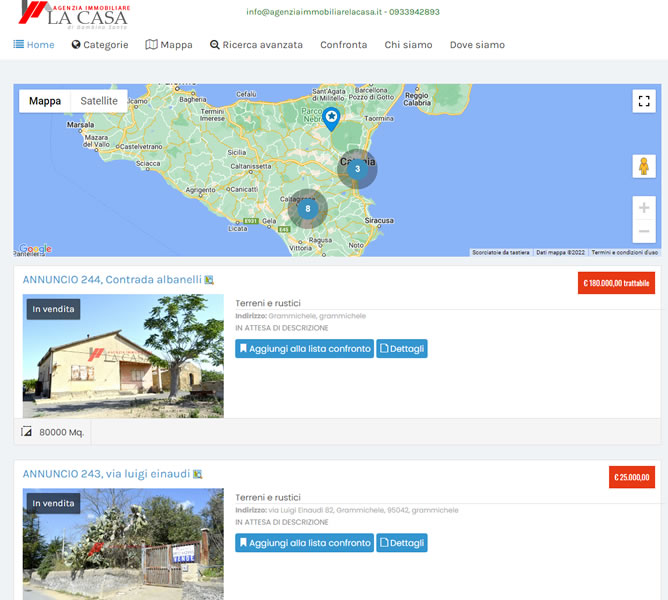Click the Grammichele address of ANNUNCIO 244
The height and width of the screenshot is (600, 668).
317,316
